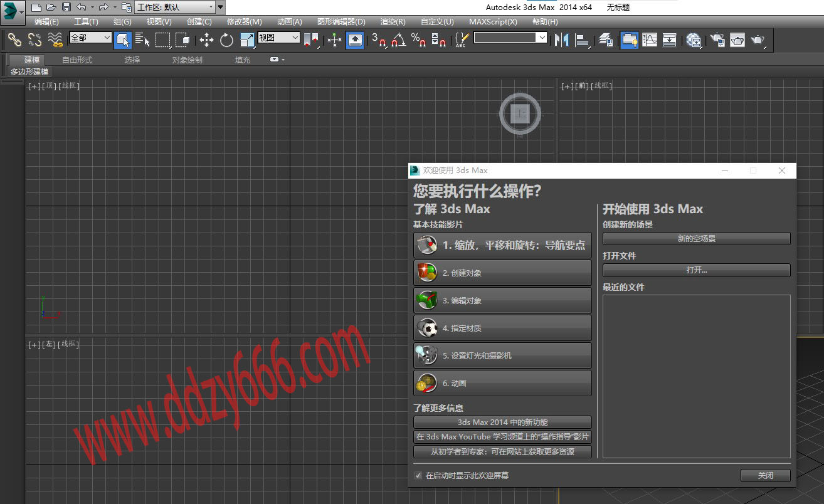
Task: Click the 新的空场景 button
Action: click(697, 239)
